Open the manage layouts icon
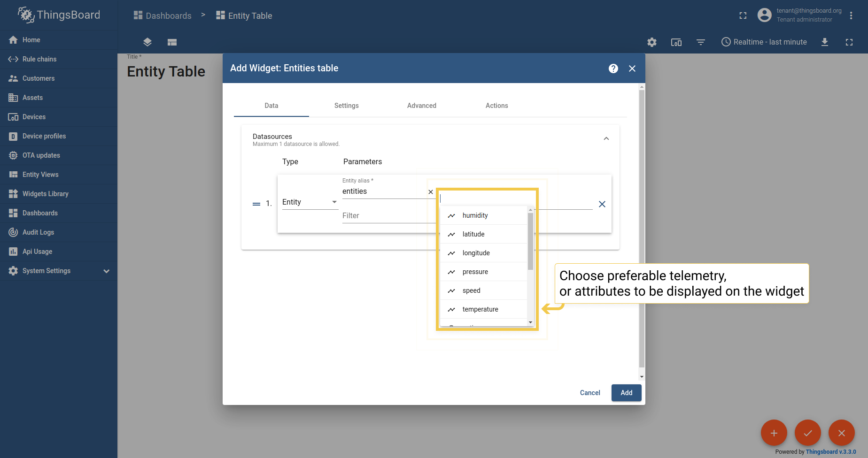 pyautogui.click(x=172, y=42)
